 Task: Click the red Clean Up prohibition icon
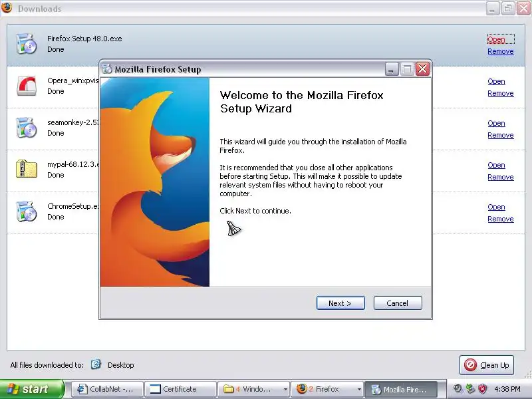[x=470, y=365]
